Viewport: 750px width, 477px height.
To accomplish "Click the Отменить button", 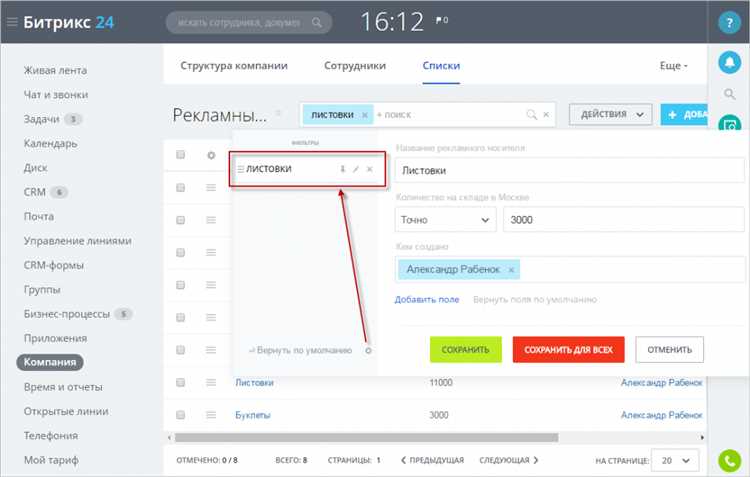I will coord(670,350).
